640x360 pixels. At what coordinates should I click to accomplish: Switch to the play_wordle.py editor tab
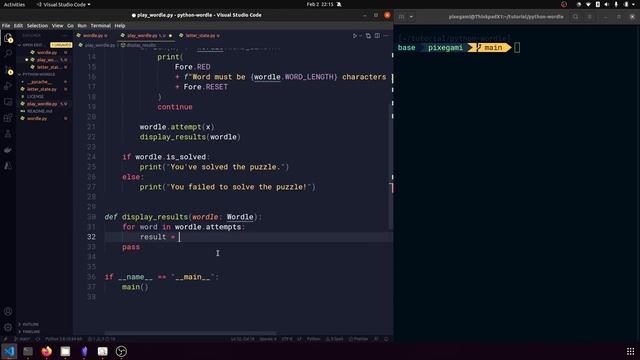[146, 36]
